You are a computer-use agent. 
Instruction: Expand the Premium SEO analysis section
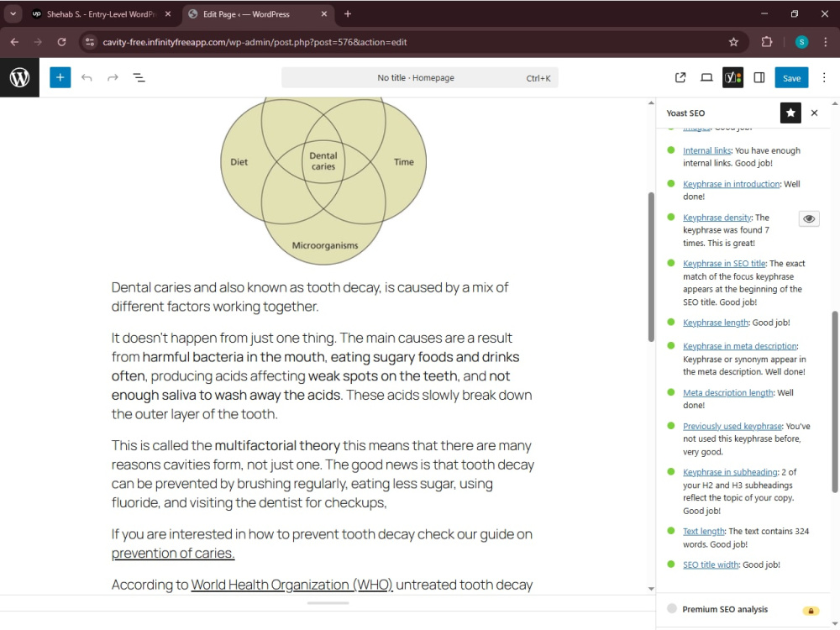(x=743, y=609)
